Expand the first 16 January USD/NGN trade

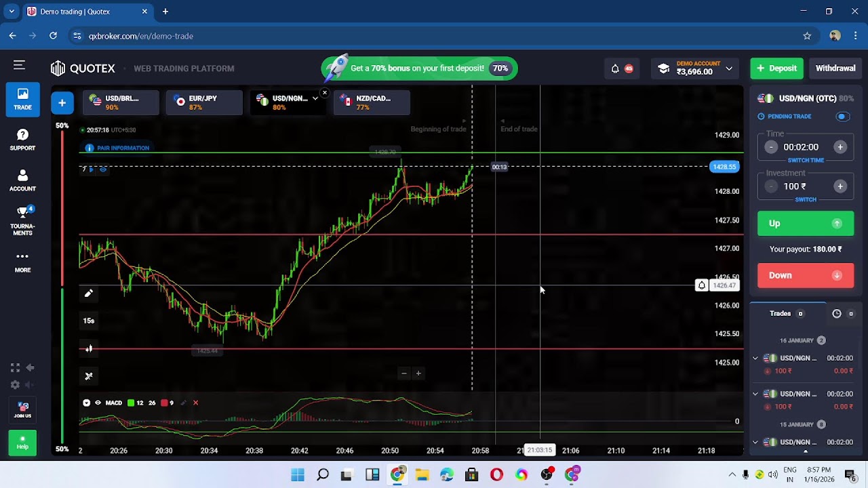[x=755, y=358]
